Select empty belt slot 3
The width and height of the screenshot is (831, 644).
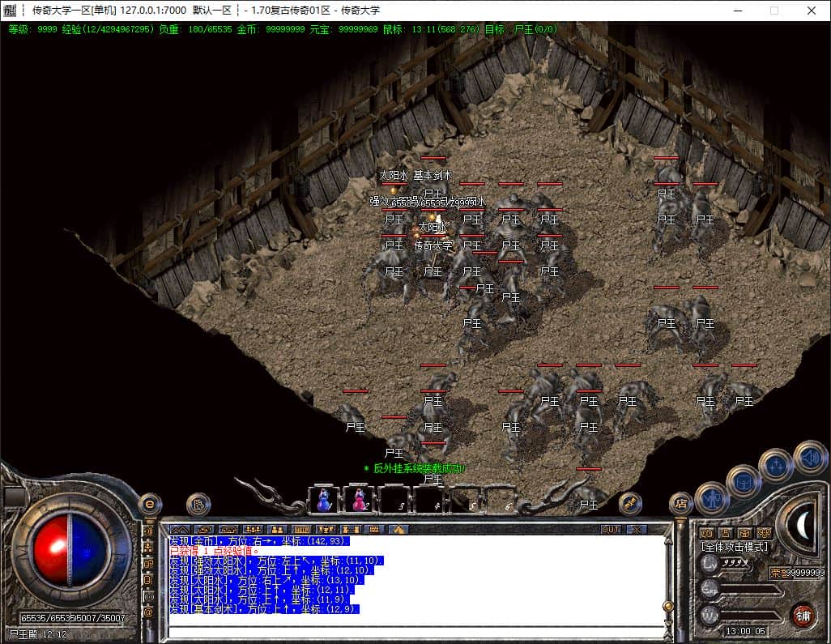pos(395,499)
